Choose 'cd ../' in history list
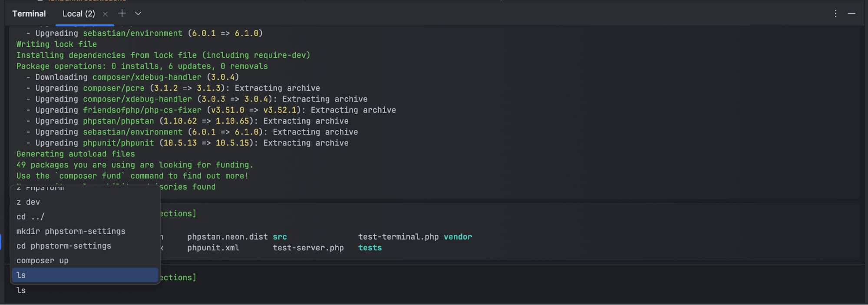868x305 pixels. coord(30,217)
